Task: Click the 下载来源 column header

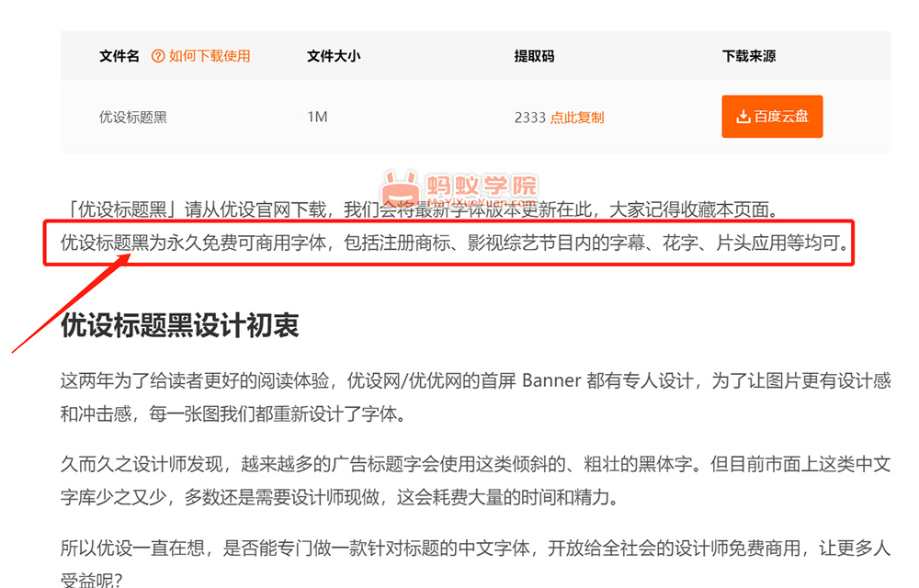Action: [749, 56]
